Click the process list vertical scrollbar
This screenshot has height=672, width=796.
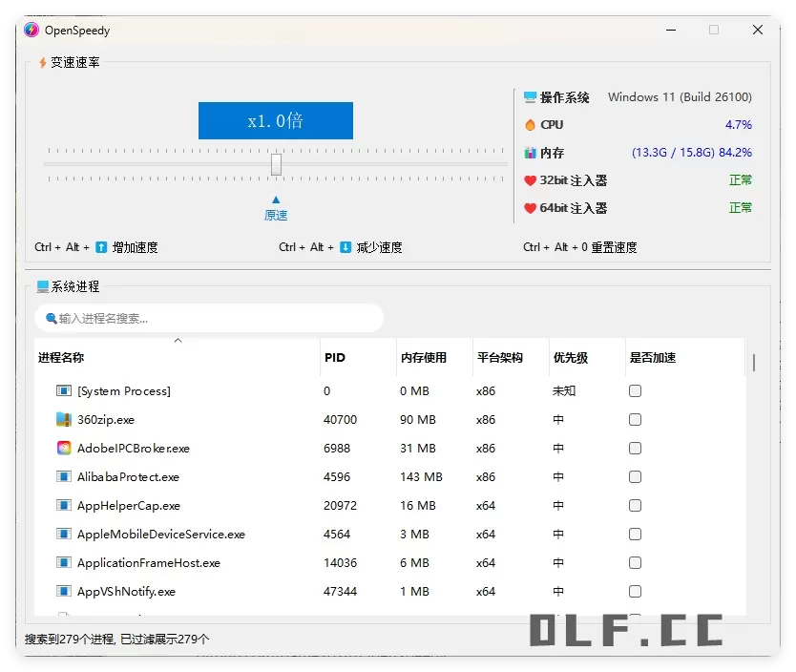click(753, 363)
